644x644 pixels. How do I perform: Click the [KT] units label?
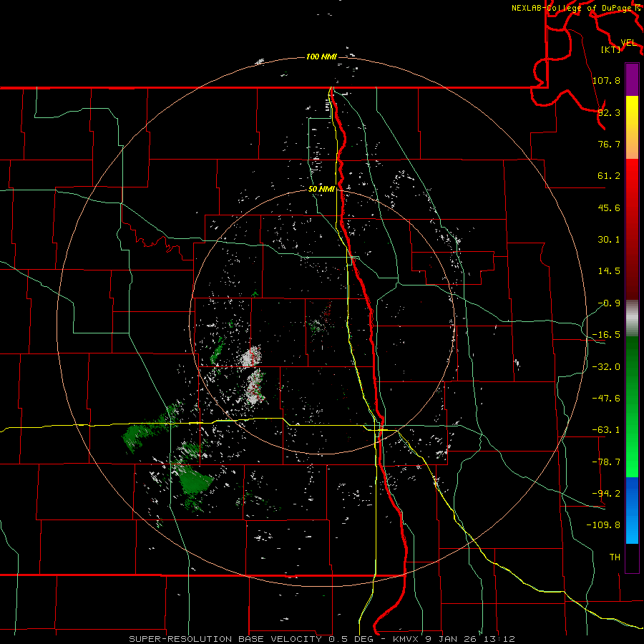click(611, 49)
